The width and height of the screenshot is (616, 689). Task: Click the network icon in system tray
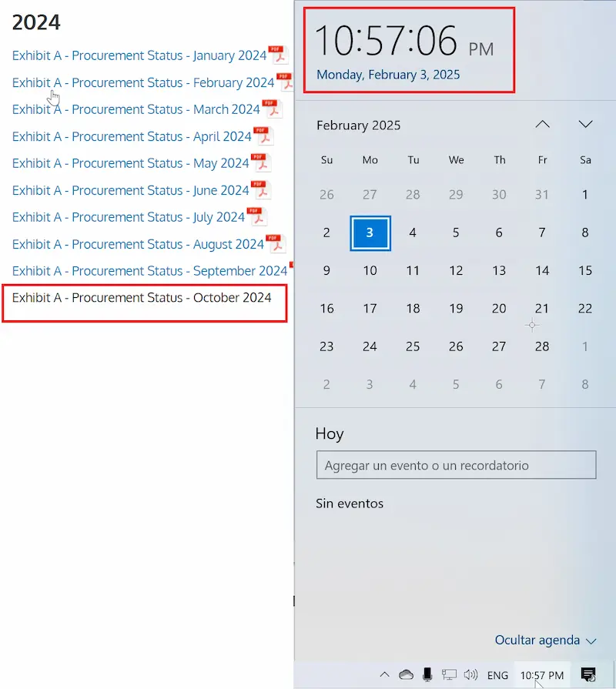tap(449, 674)
